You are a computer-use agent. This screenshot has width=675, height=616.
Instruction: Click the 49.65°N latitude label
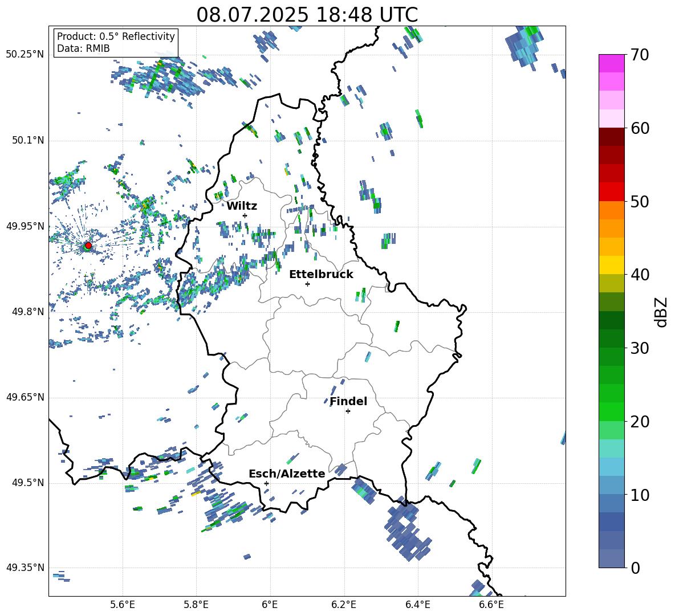point(25,397)
